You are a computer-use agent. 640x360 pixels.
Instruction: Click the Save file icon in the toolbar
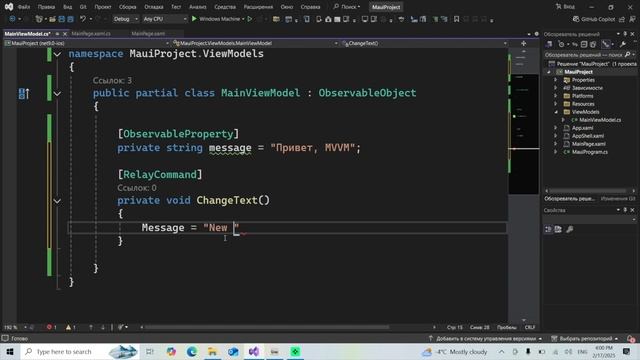pyautogui.click(x=62, y=19)
